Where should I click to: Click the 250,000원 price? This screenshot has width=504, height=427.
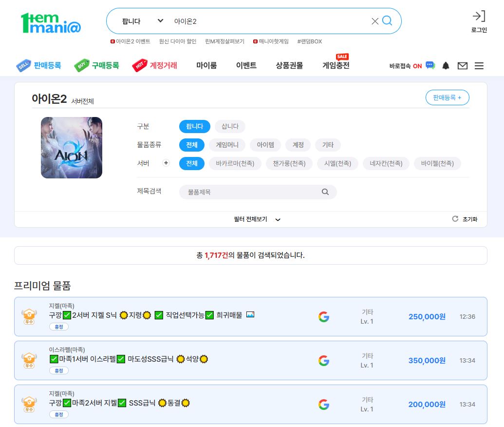(427, 317)
